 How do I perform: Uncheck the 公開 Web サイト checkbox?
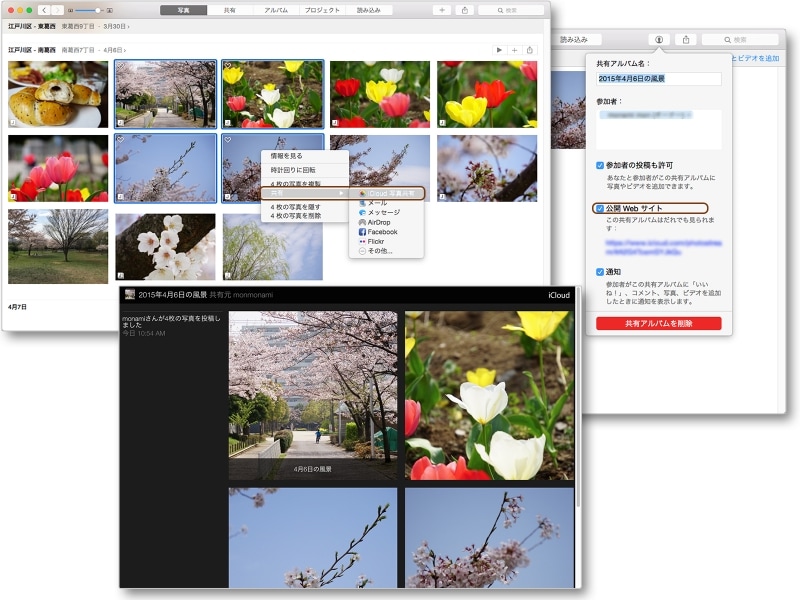tap(600, 208)
